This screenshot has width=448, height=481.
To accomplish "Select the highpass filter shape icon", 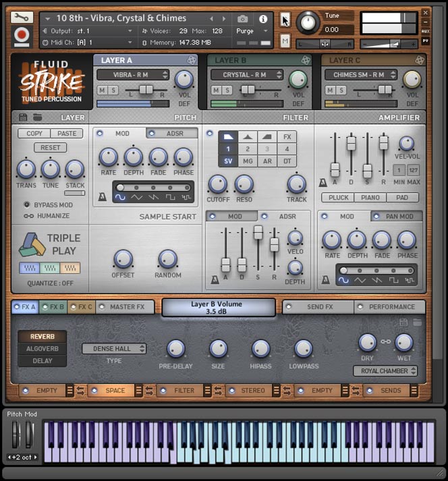I will 267,137.
